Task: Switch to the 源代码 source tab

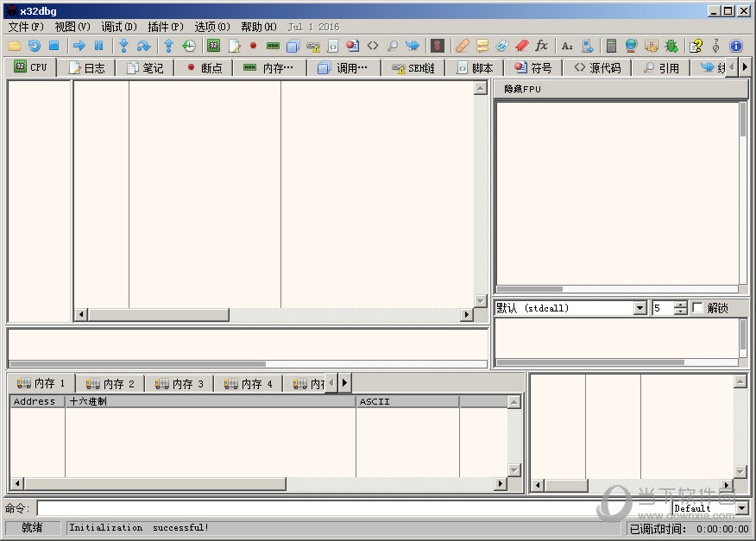Action: tap(597, 68)
